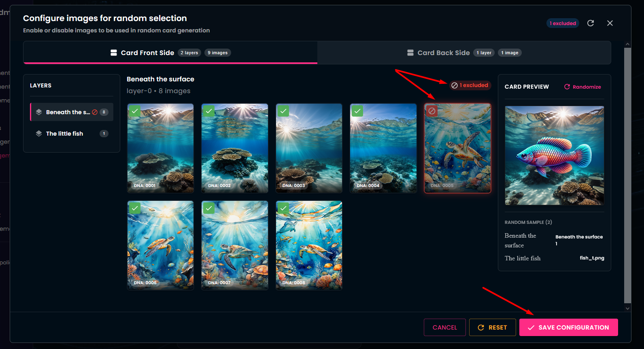Click the Card Back Side stack icon

pyautogui.click(x=410, y=53)
